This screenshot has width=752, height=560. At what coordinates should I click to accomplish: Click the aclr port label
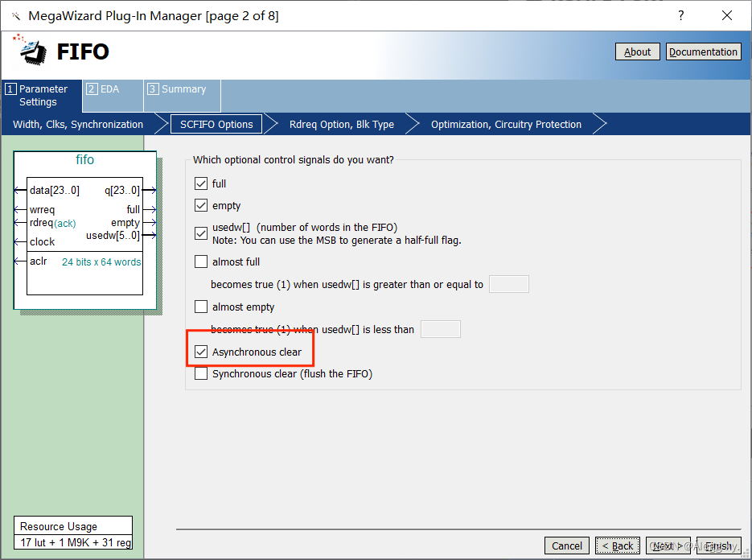click(x=39, y=261)
